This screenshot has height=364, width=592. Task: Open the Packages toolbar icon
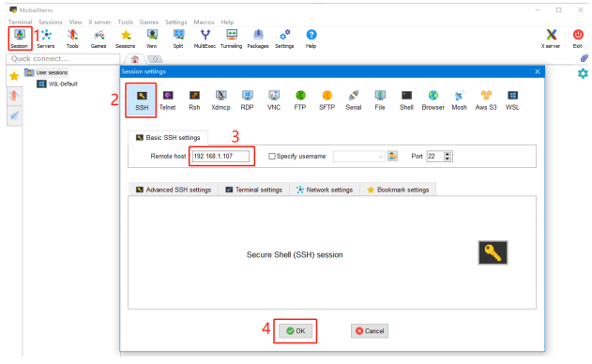point(258,38)
